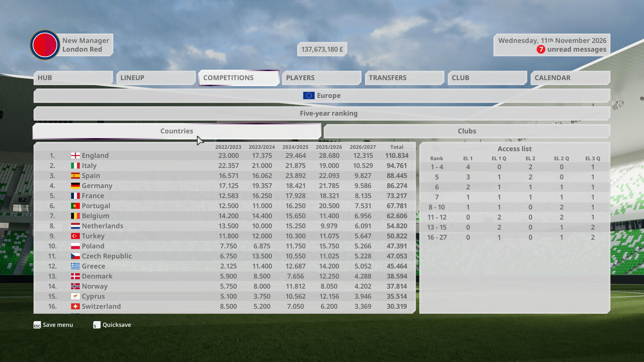644x362 pixels.
Task: Click the ESC key Save menu icon
Action: [x=37, y=325]
